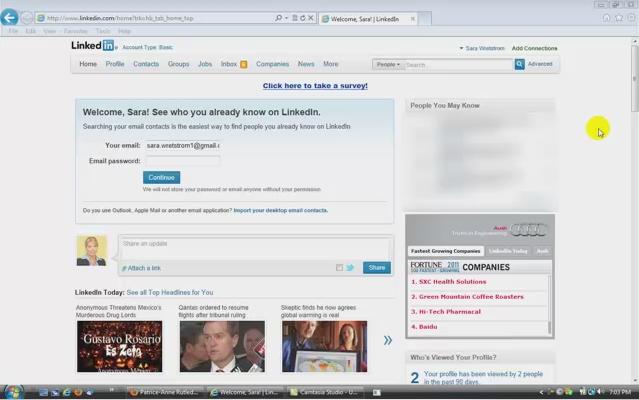639x400 pixels.
Task: Open Green Mountain Coffee Roasters entry
Action: coord(471,297)
